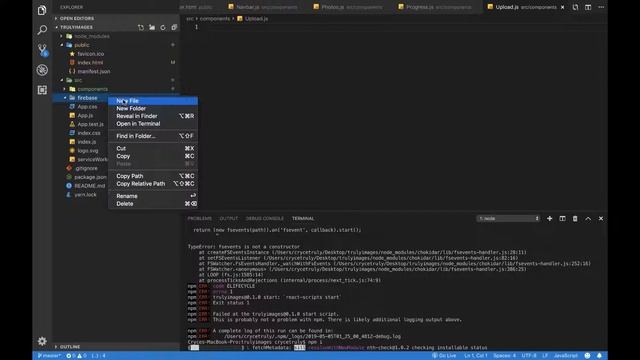The image size is (640, 360).
Task: Choose Copy Path from context menu
Action: tap(153, 176)
